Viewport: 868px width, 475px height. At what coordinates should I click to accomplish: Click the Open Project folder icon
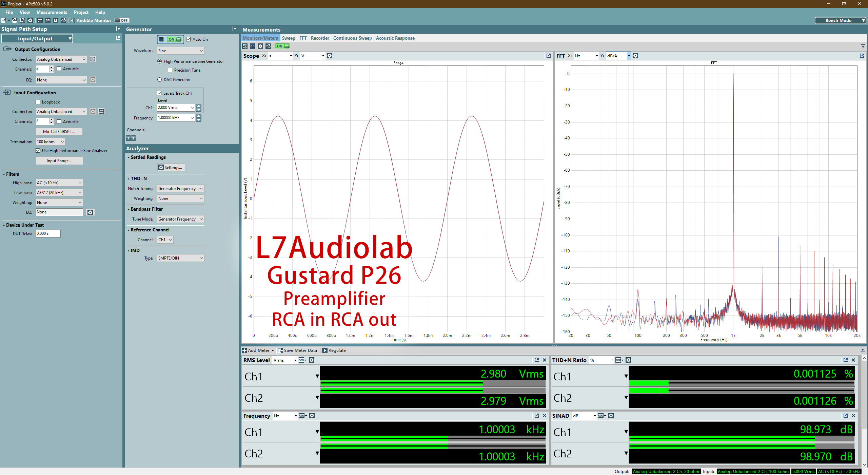(15, 20)
